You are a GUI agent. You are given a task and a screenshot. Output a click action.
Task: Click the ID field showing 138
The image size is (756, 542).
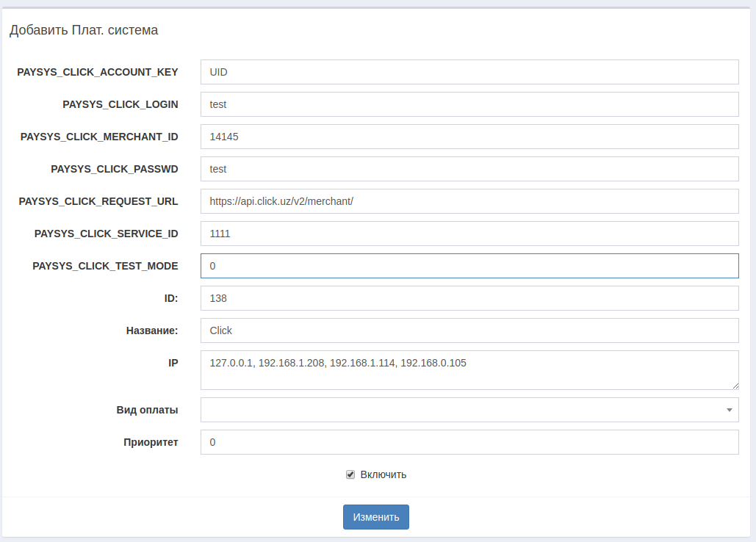469,298
